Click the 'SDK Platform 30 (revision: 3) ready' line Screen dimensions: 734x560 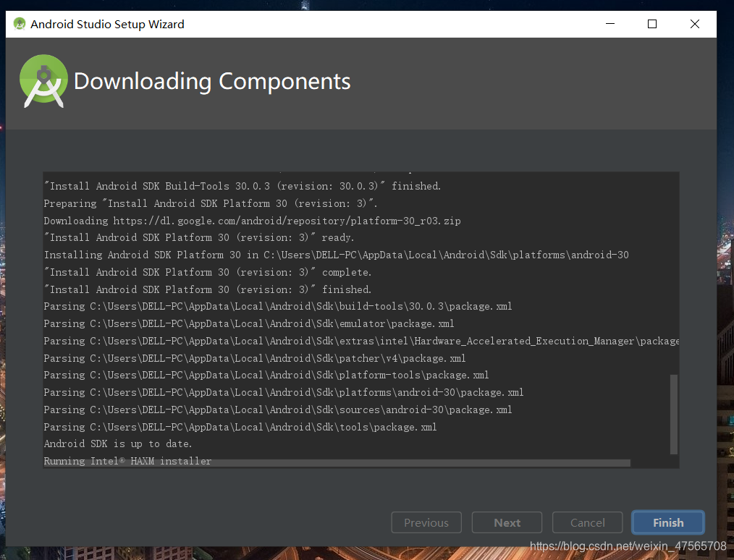tap(199, 237)
